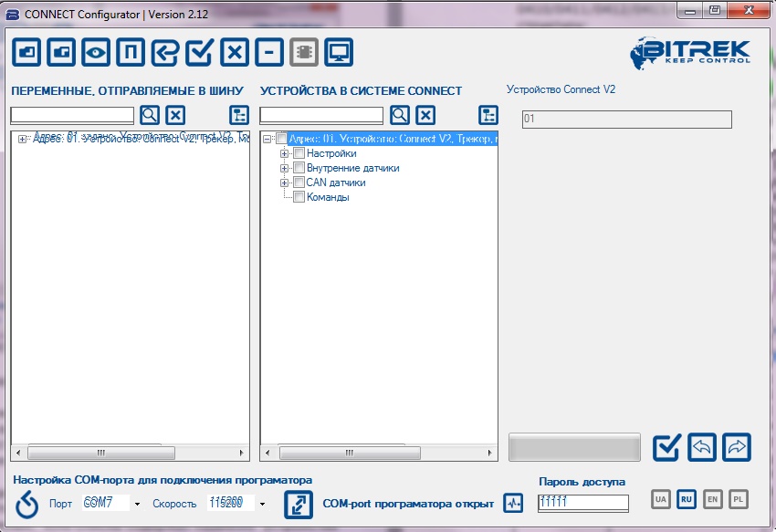Viewport: 776px width, 532px height.
Task: Select the Настройки tree item
Action: pos(331,153)
